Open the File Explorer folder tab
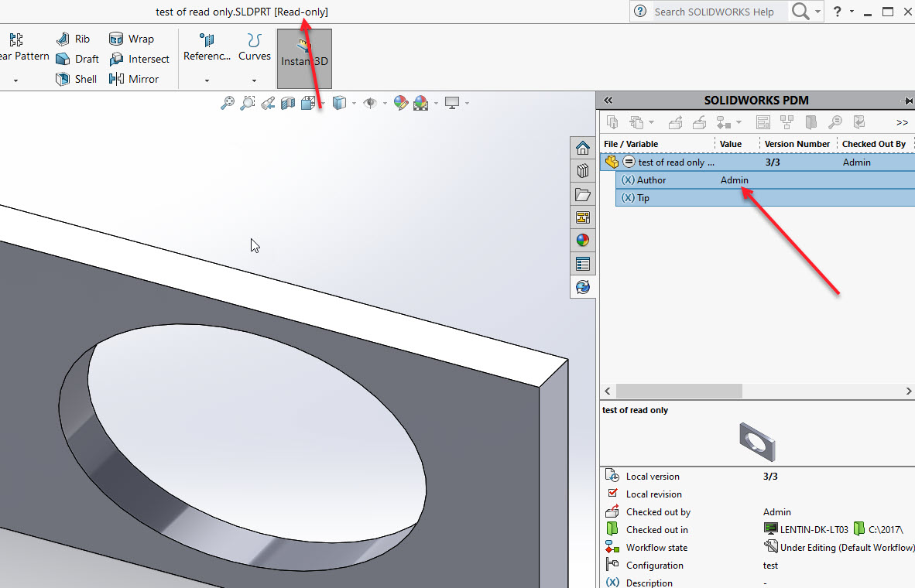Image resolution: width=915 pixels, height=588 pixels. click(x=583, y=194)
